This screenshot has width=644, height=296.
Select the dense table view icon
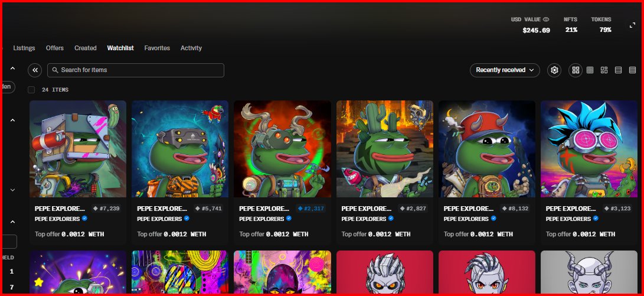pos(633,70)
